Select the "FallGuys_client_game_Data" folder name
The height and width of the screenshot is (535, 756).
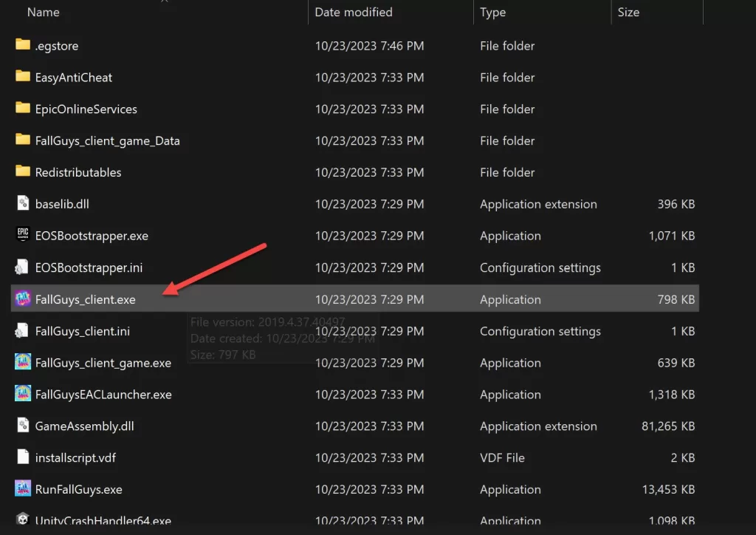pos(108,141)
